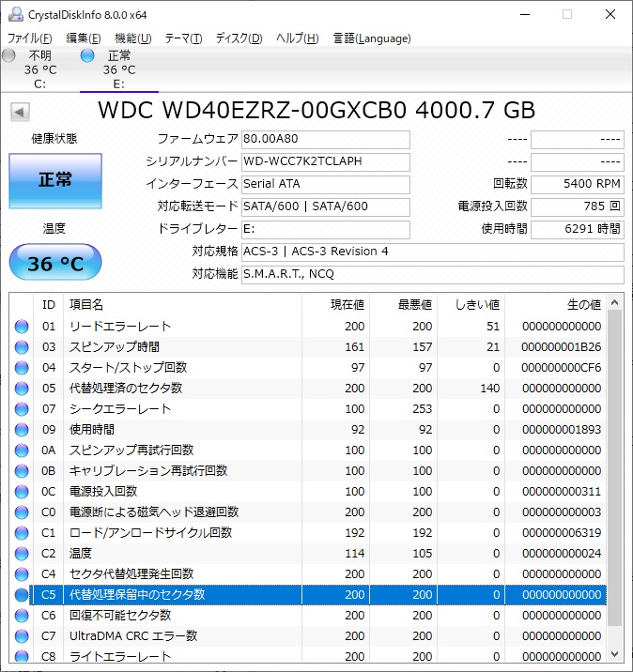
Task: Click the ID column header
Action: tap(49, 305)
